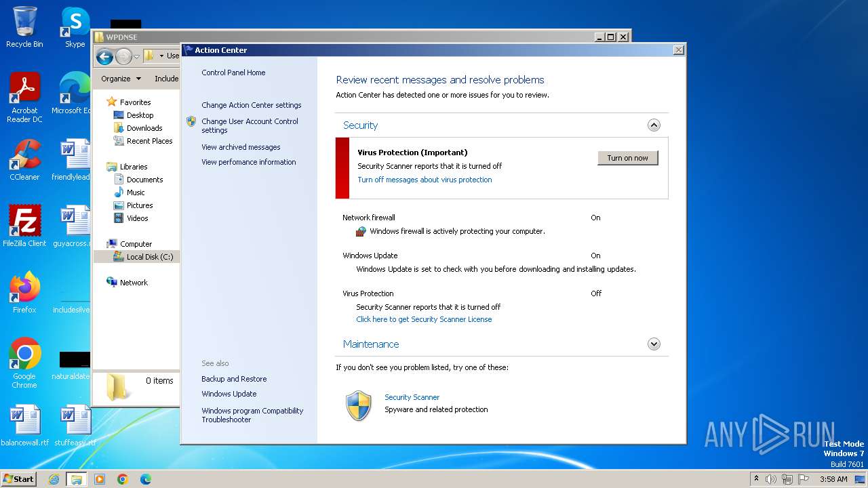868x488 pixels.
Task: Click here to get Security Scanner License
Action: coord(424,319)
